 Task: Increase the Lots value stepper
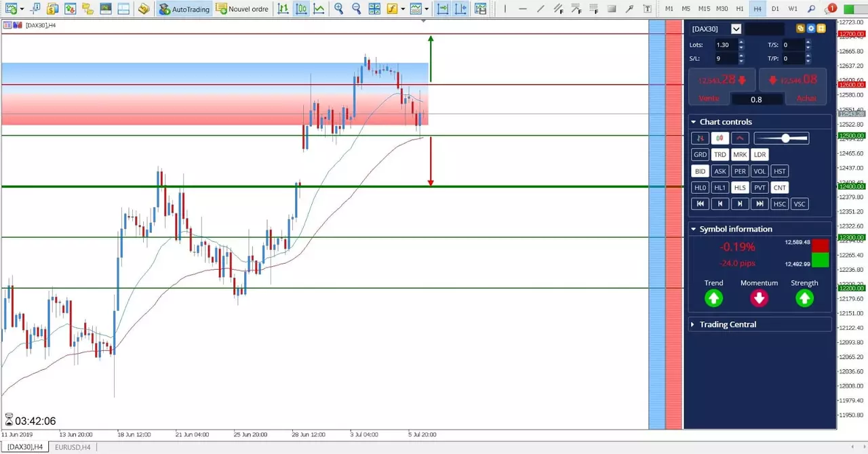click(x=741, y=42)
